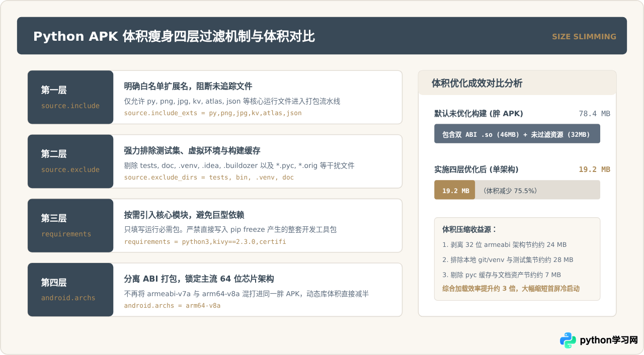Click the '体积压缩收益源：' heading

(469, 229)
